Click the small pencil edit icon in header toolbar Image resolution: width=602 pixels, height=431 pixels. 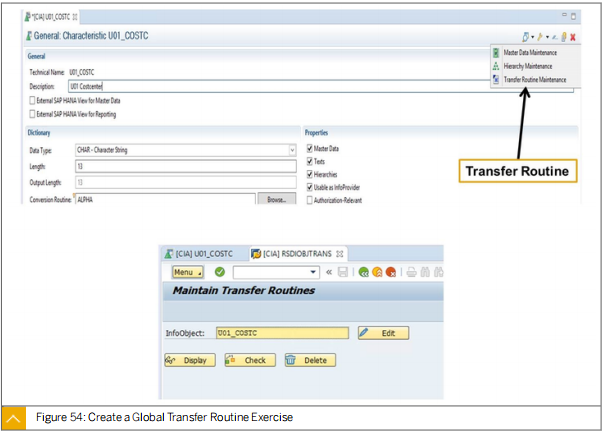tap(555, 37)
